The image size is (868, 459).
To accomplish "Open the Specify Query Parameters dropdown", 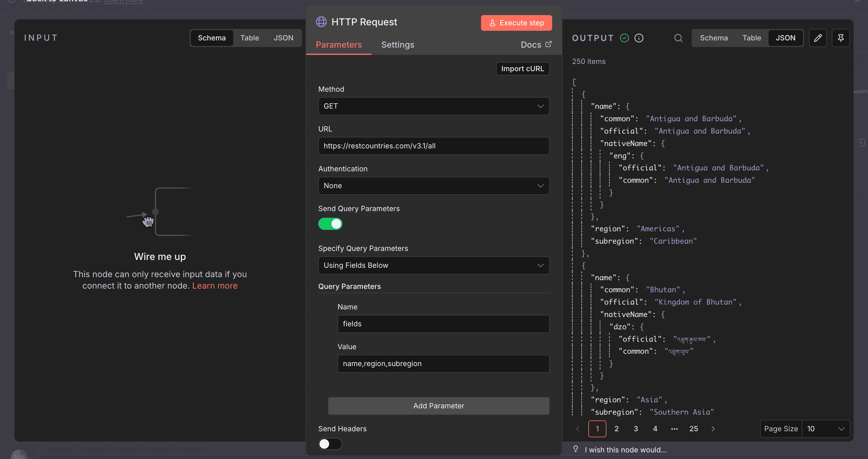I will tap(433, 265).
